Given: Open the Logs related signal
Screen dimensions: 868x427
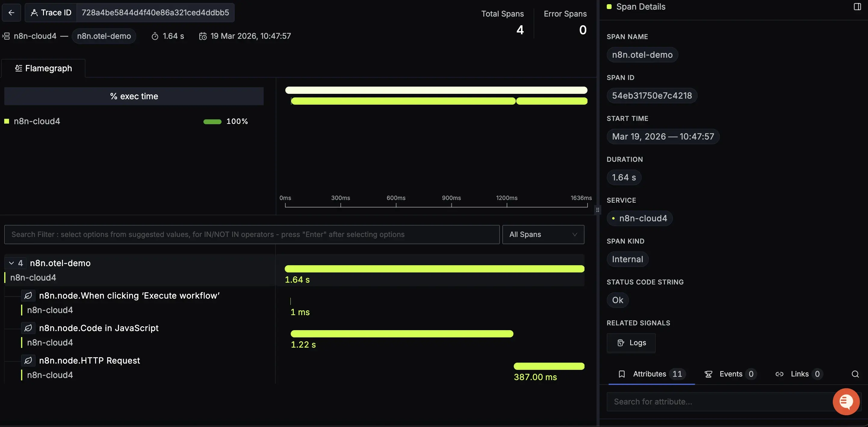Looking at the screenshot, I should pos(631,343).
